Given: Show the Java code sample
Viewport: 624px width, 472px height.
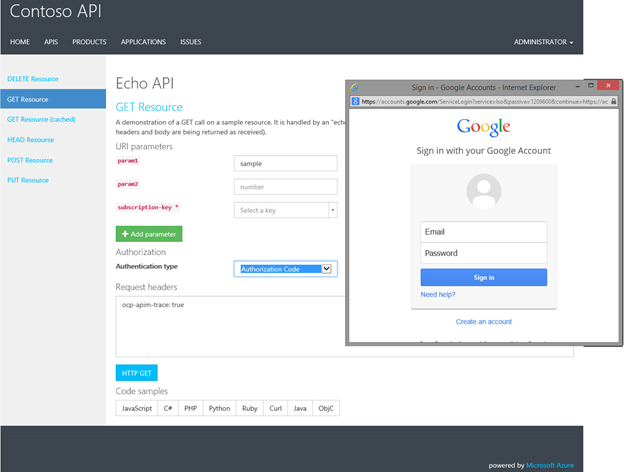Looking at the screenshot, I should [300, 408].
